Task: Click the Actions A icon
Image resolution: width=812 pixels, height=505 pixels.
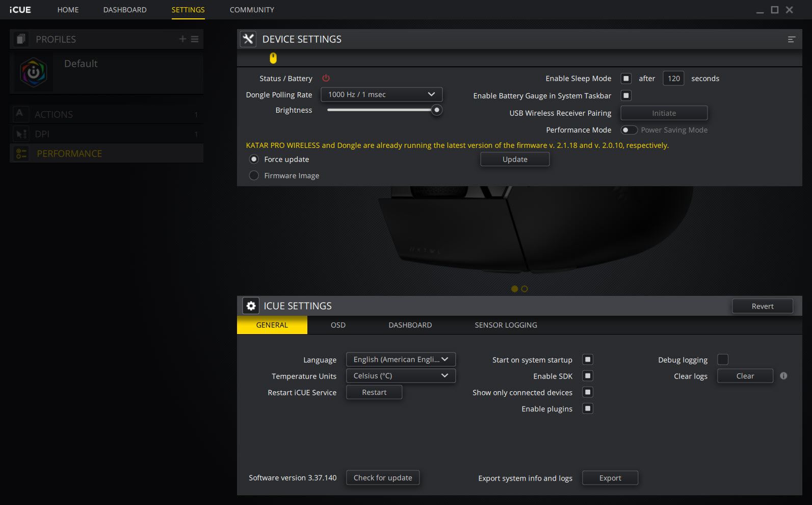Action: coord(19,113)
